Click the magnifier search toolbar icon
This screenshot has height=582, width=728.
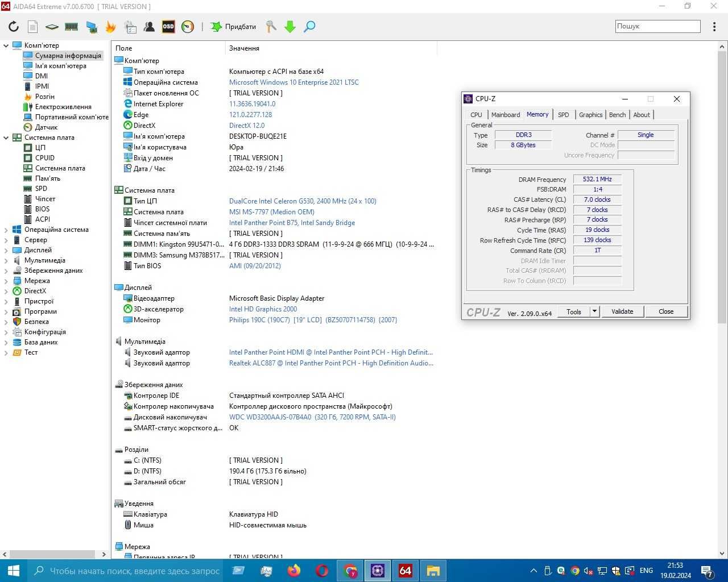tap(309, 27)
